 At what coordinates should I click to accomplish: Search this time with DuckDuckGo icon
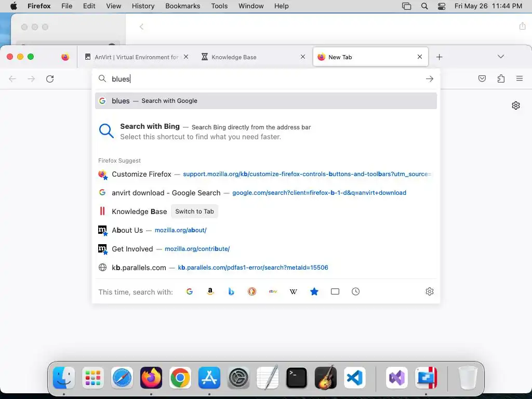point(252,291)
